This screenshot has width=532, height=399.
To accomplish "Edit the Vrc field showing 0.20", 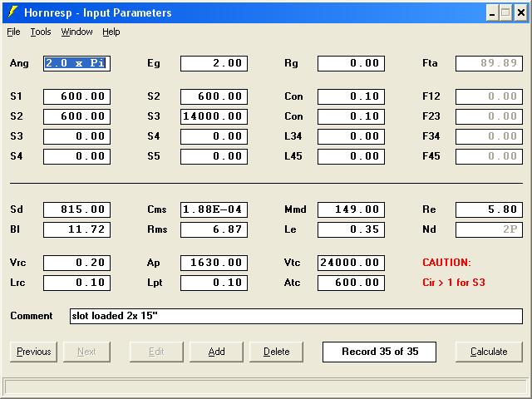I will click(x=76, y=263).
